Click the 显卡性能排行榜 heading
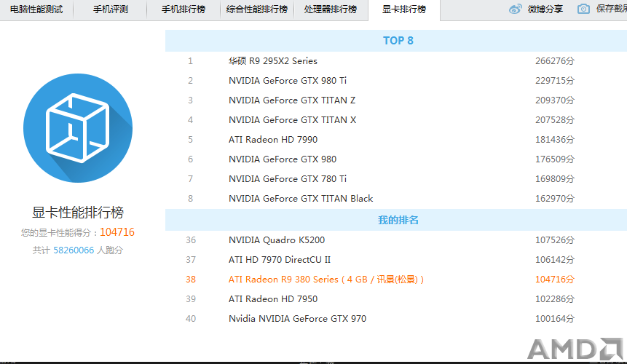The height and width of the screenshot is (364, 627). pos(78,212)
